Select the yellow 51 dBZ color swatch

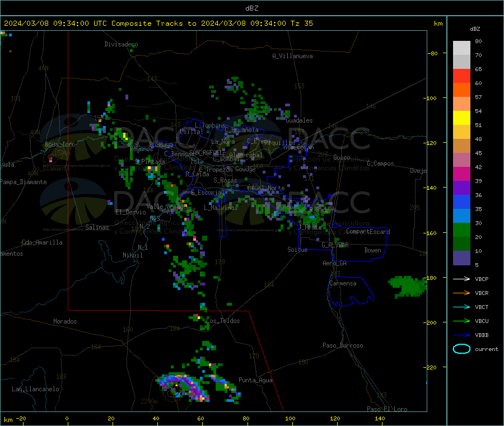point(461,118)
